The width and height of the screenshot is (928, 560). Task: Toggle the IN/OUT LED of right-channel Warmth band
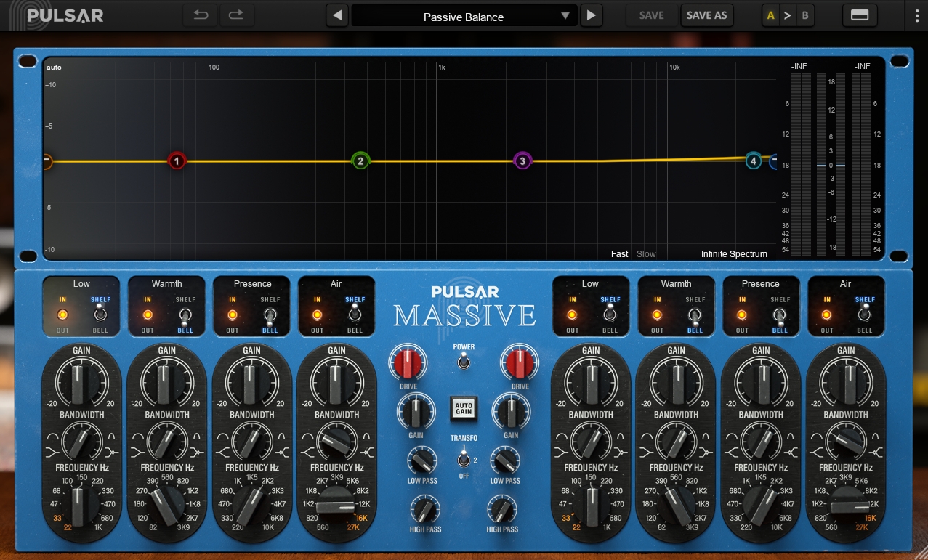tap(657, 315)
